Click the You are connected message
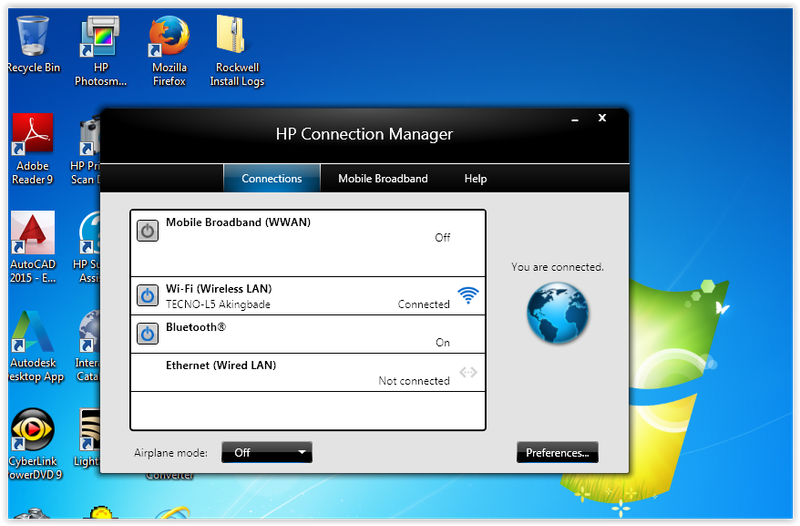 [557, 267]
